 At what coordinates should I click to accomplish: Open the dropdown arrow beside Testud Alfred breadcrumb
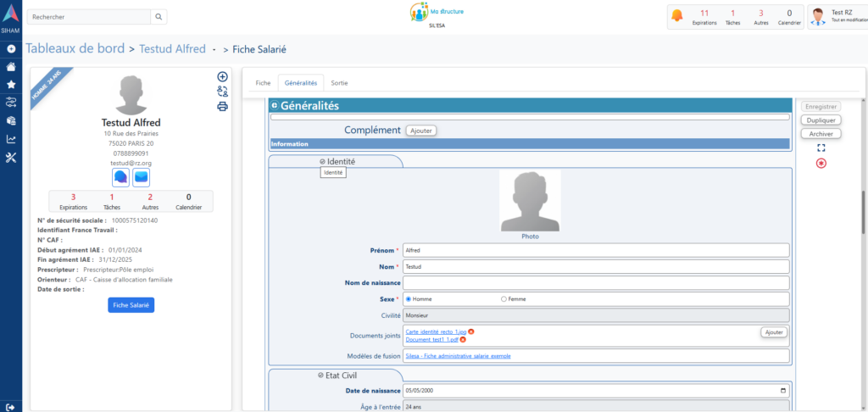tap(214, 49)
